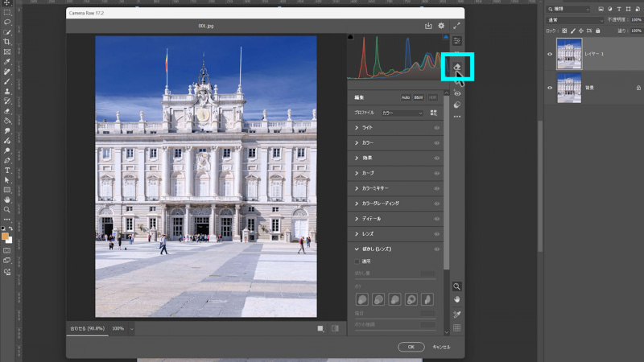Click the Auto button
The width and height of the screenshot is (644, 362).
point(406,97)
